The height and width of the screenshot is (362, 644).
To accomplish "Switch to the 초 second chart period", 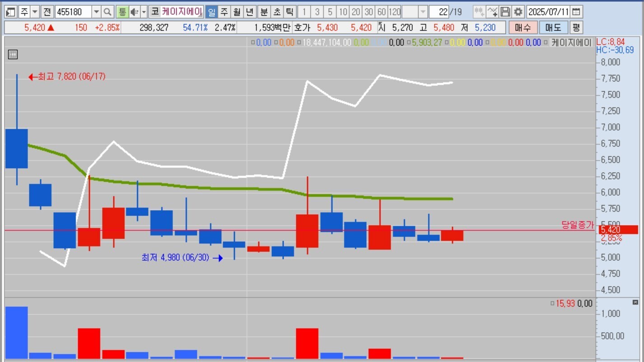I will point(276,12).
